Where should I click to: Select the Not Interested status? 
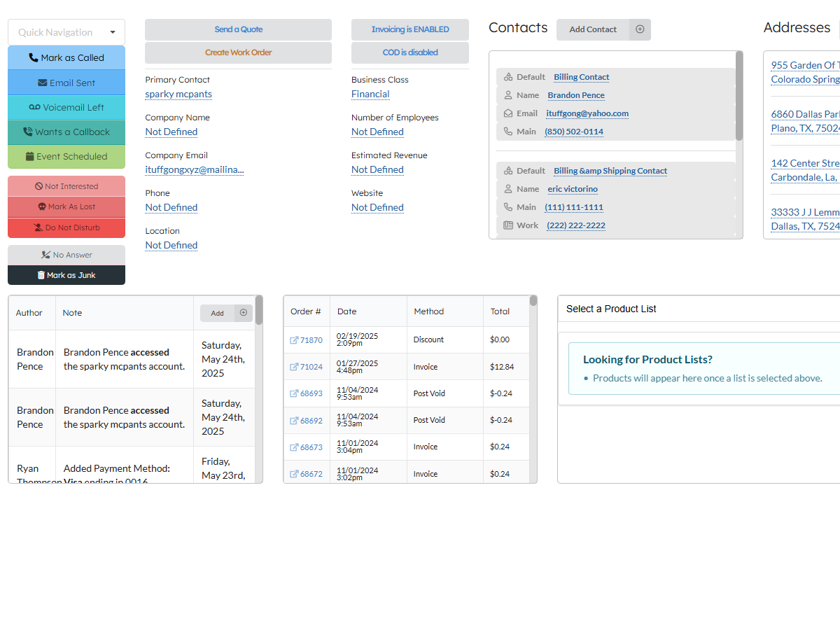66,186
